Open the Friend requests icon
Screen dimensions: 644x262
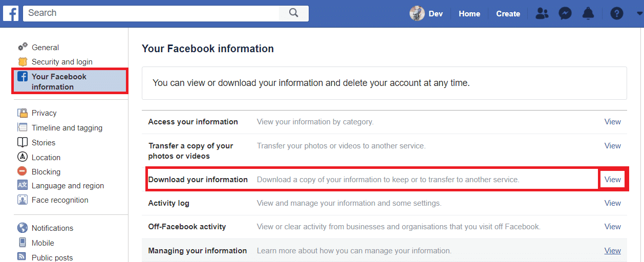click(x=541, y=14)
